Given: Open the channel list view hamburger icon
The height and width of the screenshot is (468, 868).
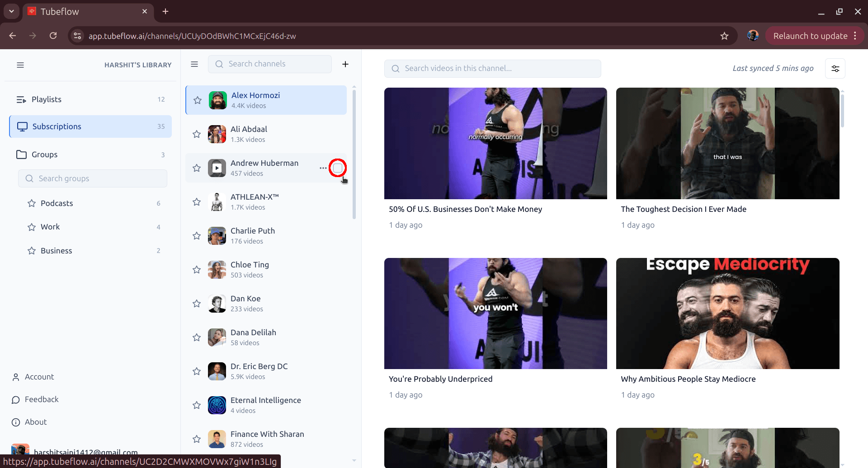Looking at the screenshot, I should point(194,64).
